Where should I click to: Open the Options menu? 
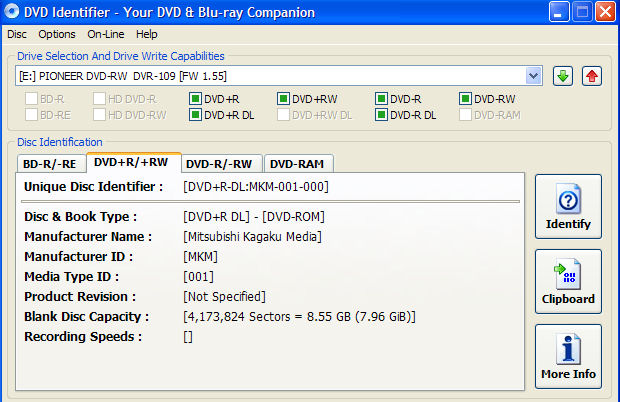tap(57, 34)
